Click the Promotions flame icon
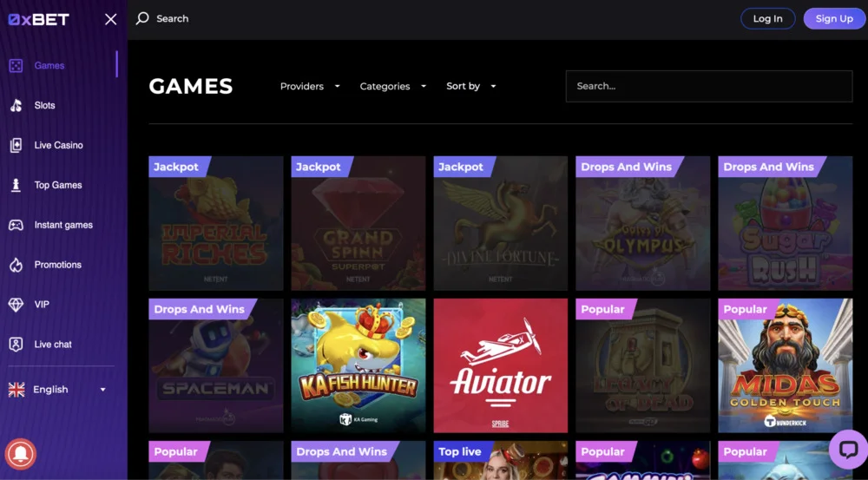The width and height of the screenshot is (868, 480). (16, 265)
